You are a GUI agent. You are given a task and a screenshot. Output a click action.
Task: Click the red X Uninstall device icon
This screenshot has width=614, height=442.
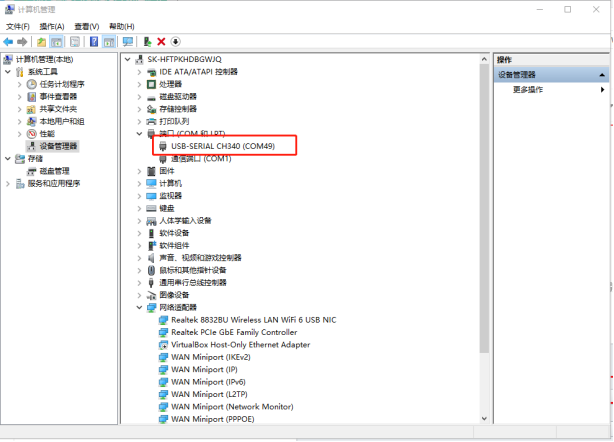point(161,41)
